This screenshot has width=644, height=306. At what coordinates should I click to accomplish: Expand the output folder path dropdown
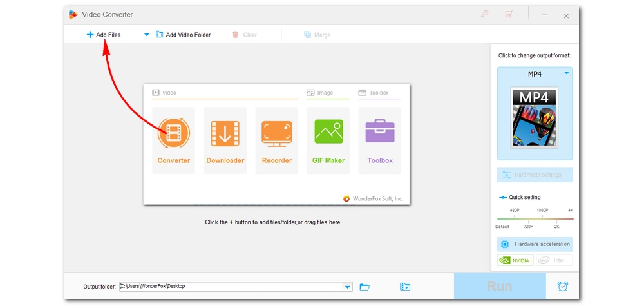(348, 287)
